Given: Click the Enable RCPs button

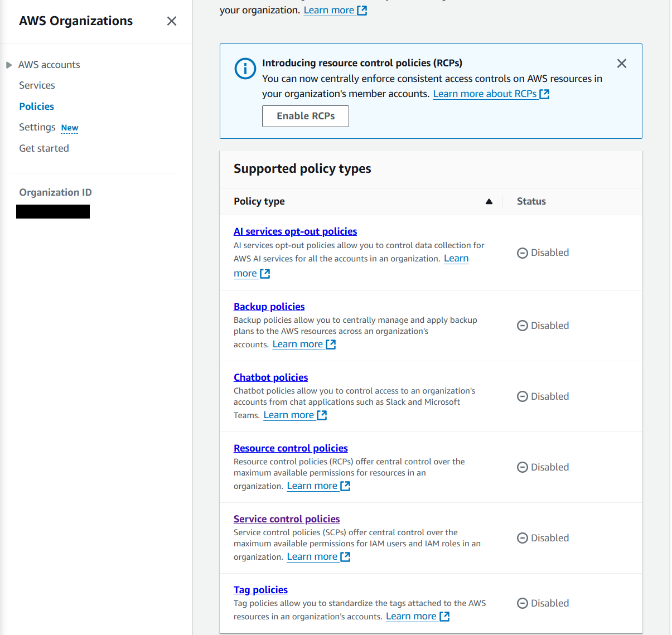Looking at the screenshot, I should (306, 116).
